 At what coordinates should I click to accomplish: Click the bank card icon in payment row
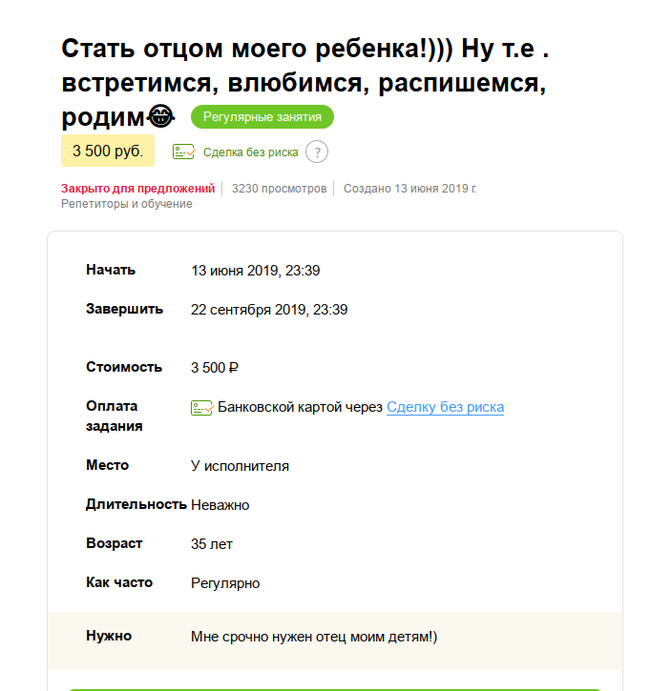(202, 407)
